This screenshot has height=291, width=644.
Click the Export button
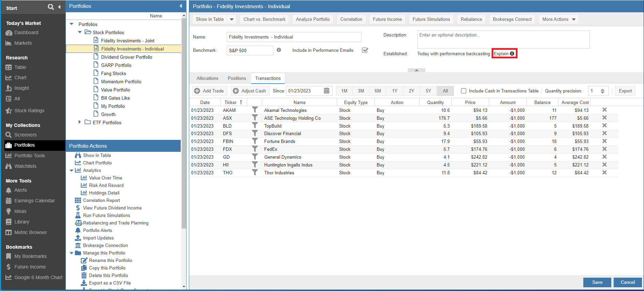point(625,91)
